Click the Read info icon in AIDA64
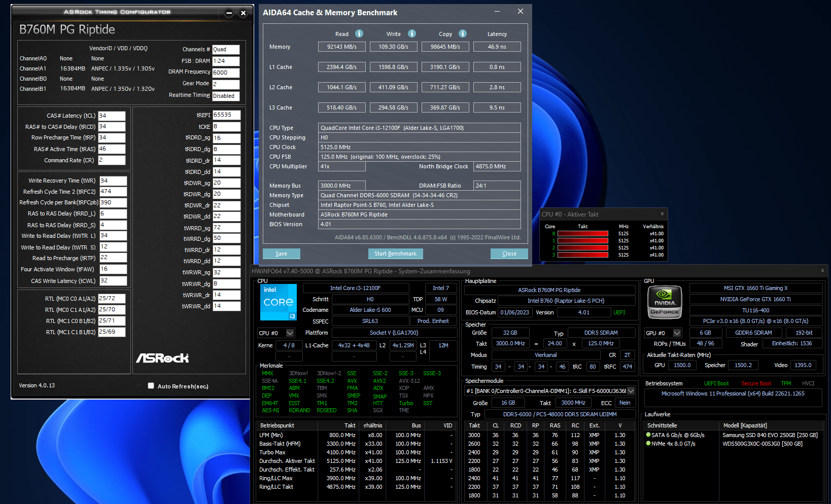 359,33
